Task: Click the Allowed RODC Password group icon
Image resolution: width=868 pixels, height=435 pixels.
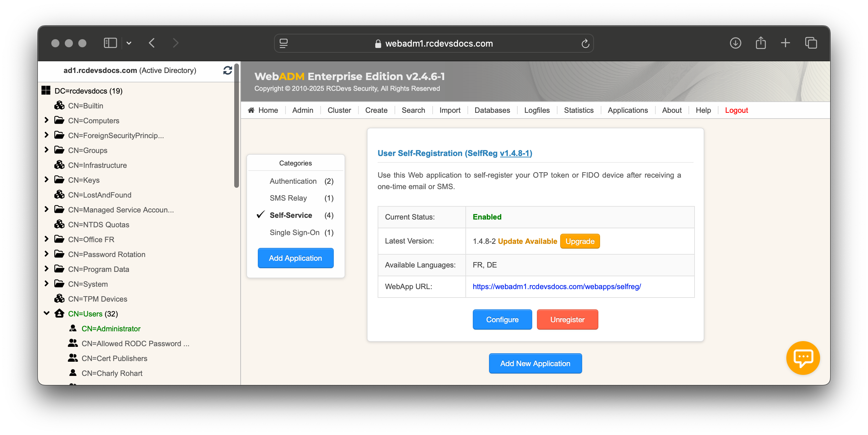Action: coord(73,343)
